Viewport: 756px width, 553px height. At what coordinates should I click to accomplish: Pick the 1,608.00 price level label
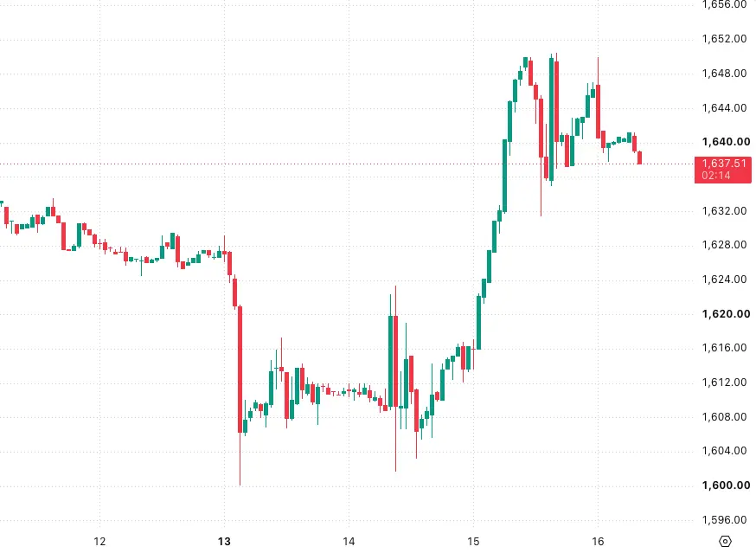(724, 416)
